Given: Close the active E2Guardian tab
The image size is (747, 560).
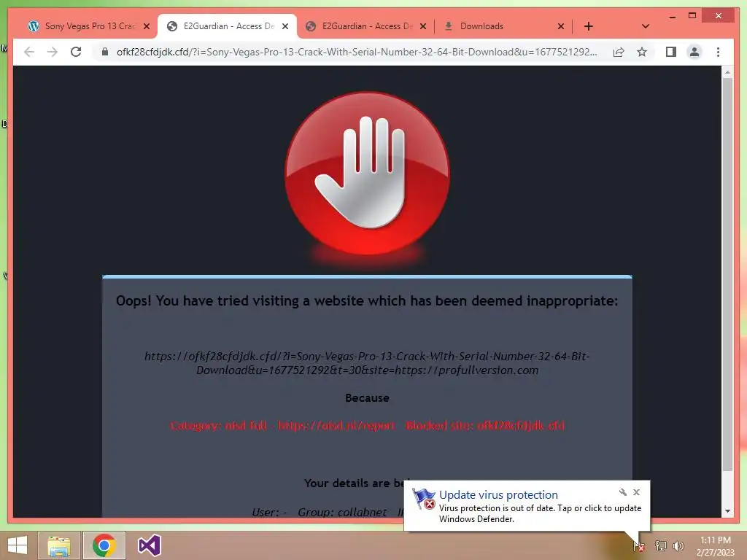Looking at the screenshot, I should point(285,26).
